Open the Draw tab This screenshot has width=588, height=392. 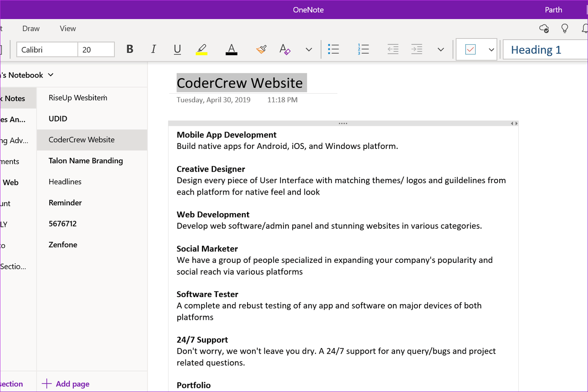31,28
